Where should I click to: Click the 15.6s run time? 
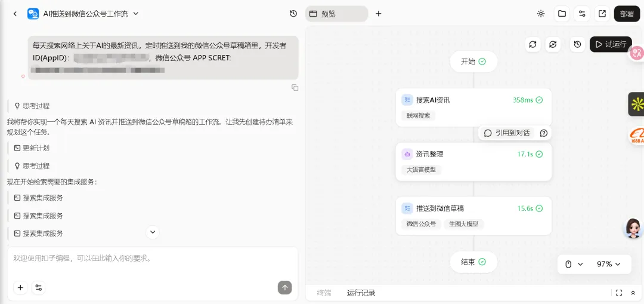[525, 208]
